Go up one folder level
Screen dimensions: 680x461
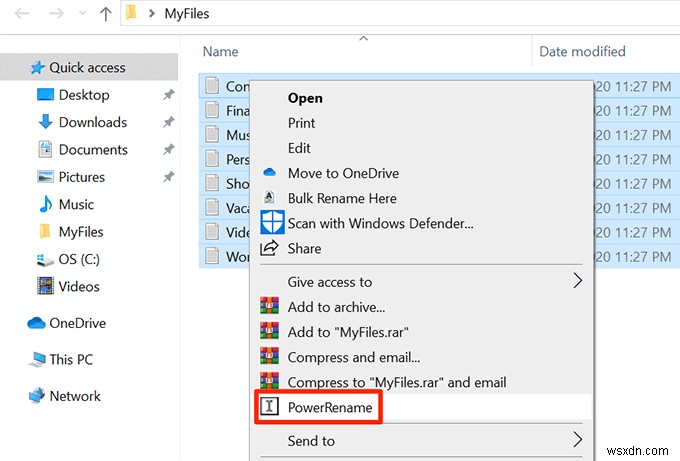pos(105,13)
